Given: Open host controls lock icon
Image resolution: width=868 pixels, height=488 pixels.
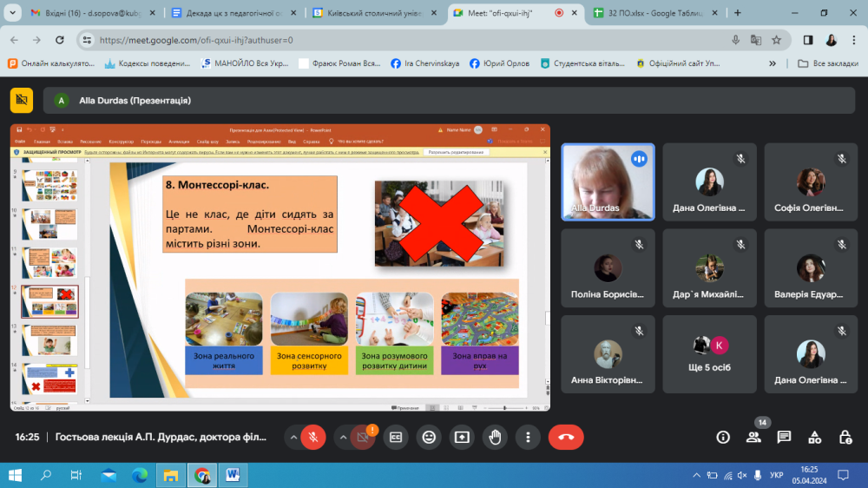Looking at the screenshot, I should 845,437.
